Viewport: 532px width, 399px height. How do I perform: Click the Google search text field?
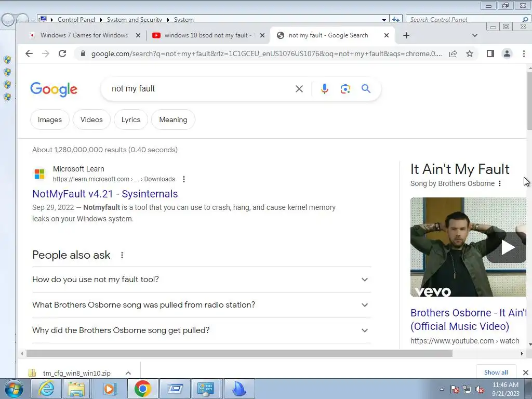pyautogui.click(x=200, y=89)
